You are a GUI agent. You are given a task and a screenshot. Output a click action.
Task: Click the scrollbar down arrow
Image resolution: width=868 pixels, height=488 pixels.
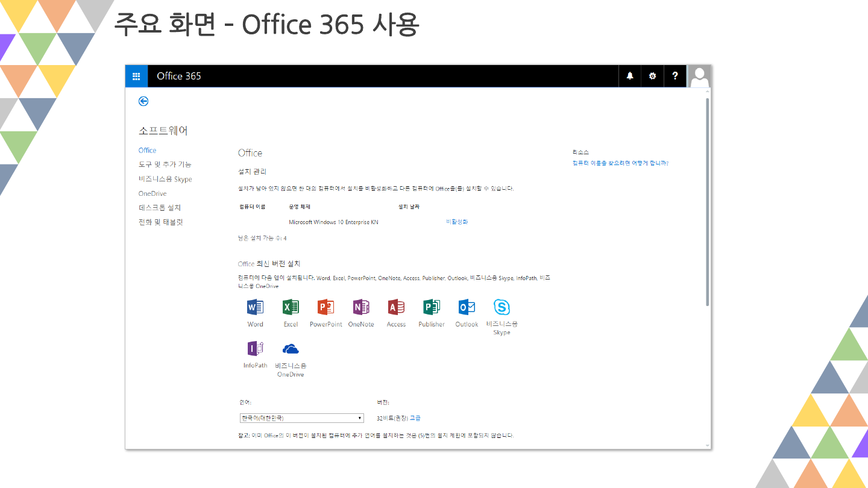point(708,446)
